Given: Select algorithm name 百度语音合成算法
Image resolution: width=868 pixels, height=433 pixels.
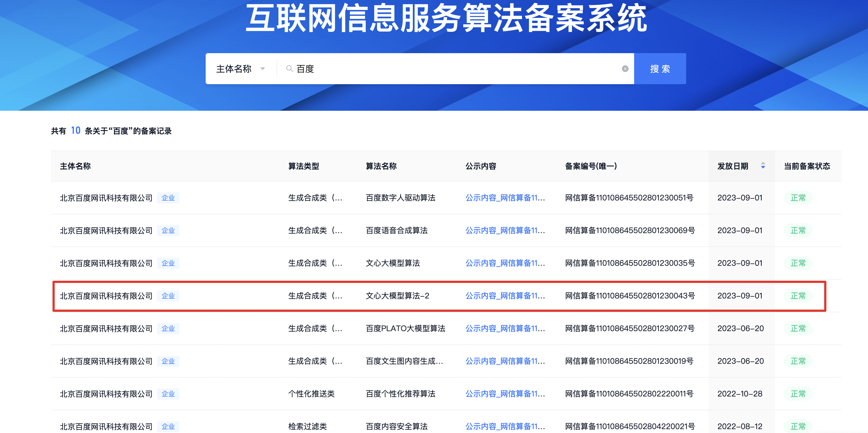Looking at the screenshot, I should point(397,231).
